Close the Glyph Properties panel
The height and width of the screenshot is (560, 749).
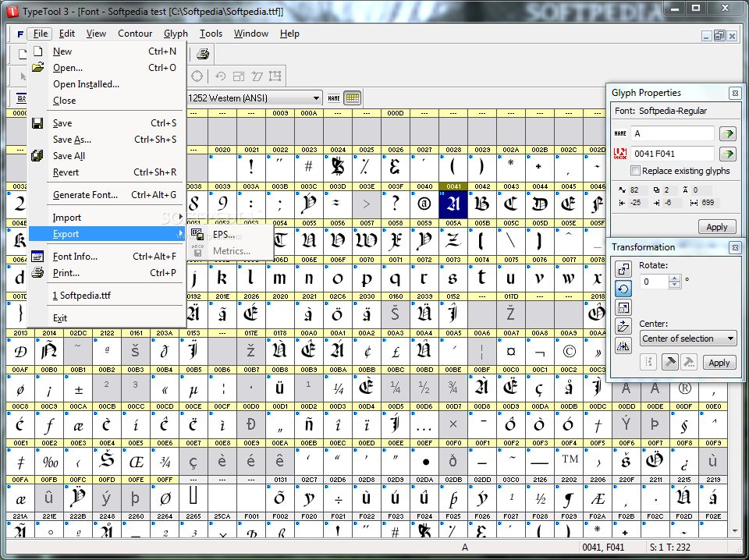[x=735, y=93]
